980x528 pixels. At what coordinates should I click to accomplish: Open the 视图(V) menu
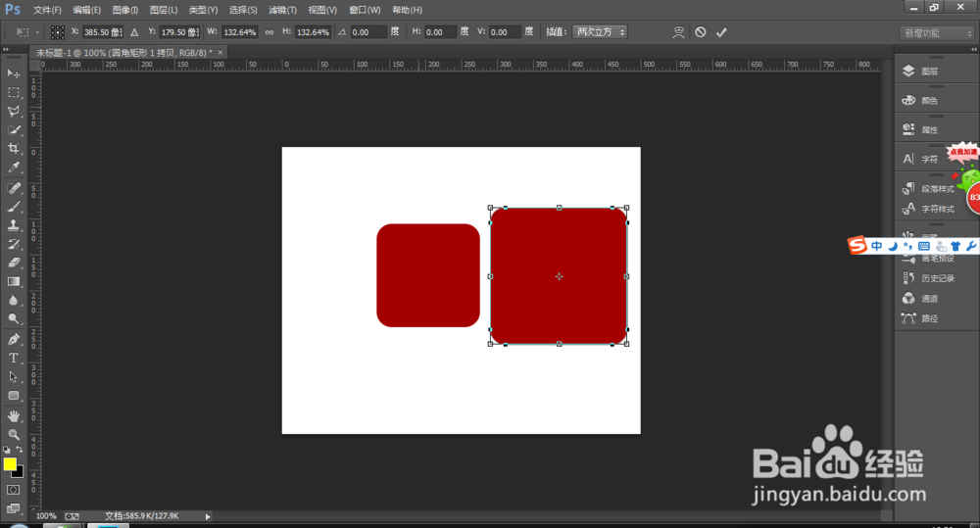point(322,10)
